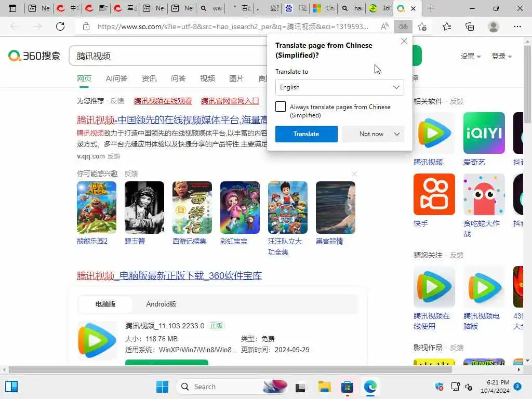The width and height of the screenshot is (532, 399).
Task: Select the Android版 download tab
Action: coord(161,304)
